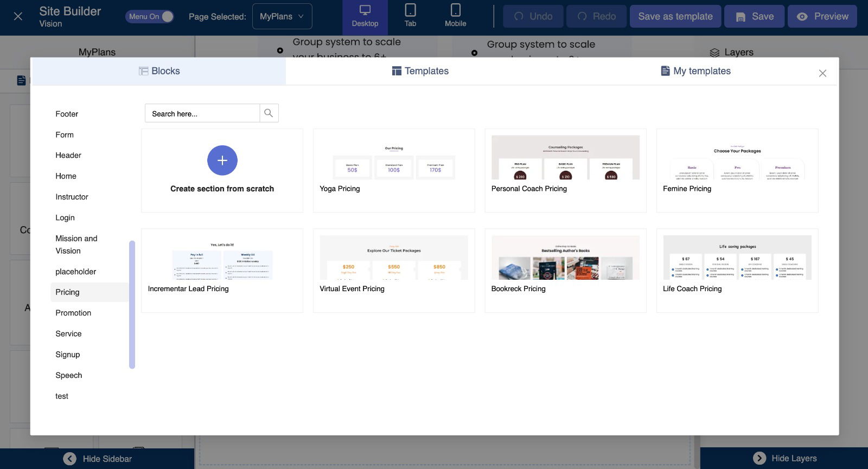Click Save as template button
Viewport: 868px width, 469px height.
point(675,17)
